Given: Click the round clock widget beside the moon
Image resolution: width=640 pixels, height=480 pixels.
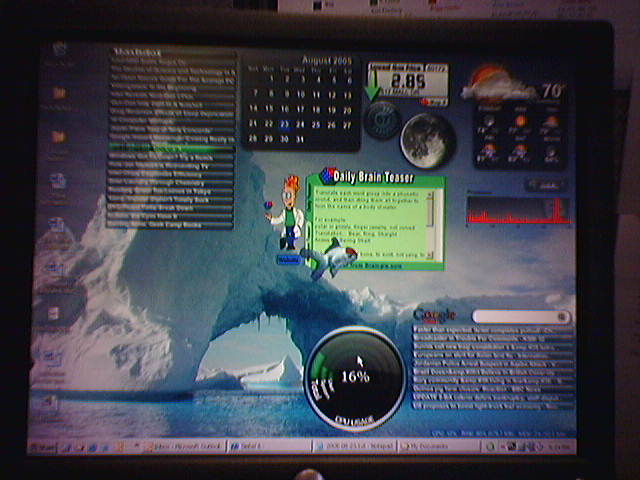Looking at the screenshot, I should (381, 121).
